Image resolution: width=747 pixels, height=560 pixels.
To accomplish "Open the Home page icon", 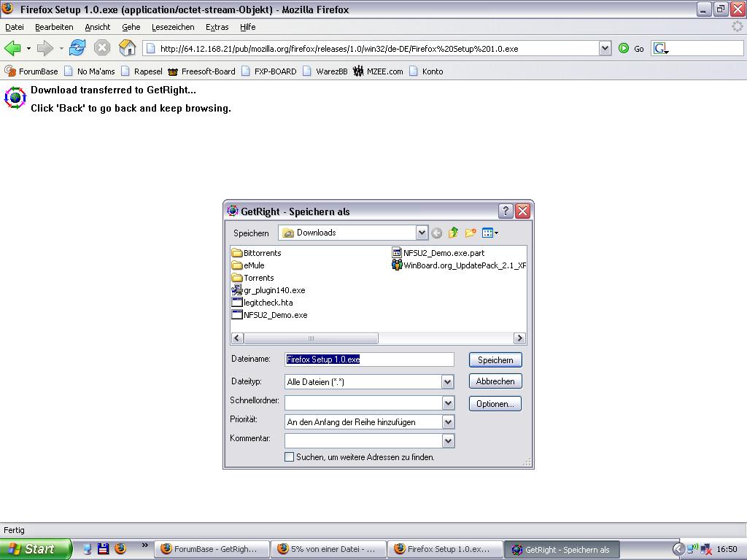I will point(127,48).
